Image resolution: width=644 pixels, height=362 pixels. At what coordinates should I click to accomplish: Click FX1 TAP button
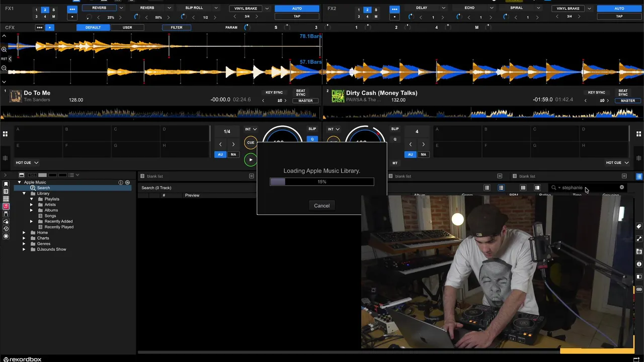297,17
